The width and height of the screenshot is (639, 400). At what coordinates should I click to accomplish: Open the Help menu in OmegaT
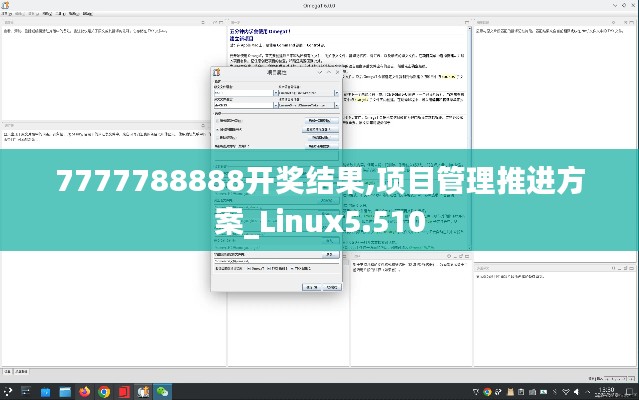87,13
